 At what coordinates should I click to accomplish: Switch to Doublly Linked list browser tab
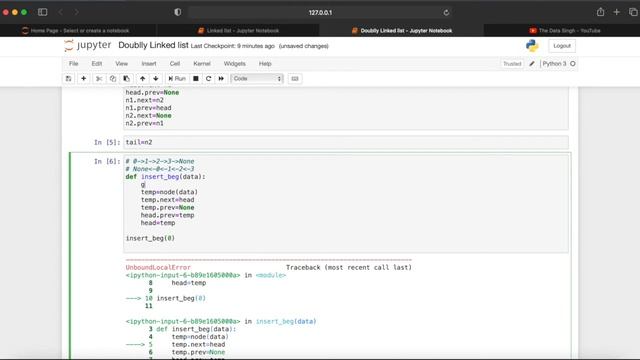[x=402, y=31]
